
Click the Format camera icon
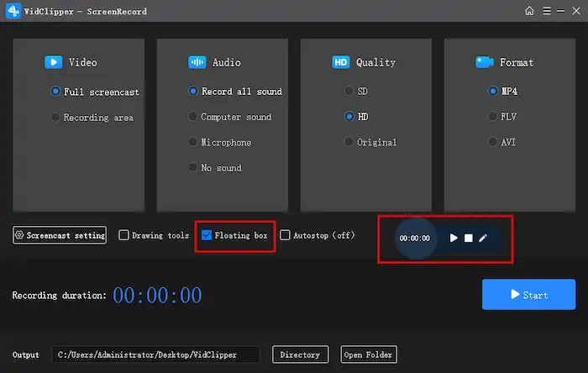485,62
